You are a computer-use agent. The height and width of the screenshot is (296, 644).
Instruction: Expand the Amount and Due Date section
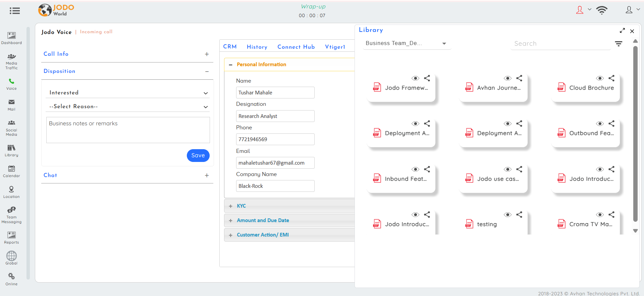[x=230, y=221]
